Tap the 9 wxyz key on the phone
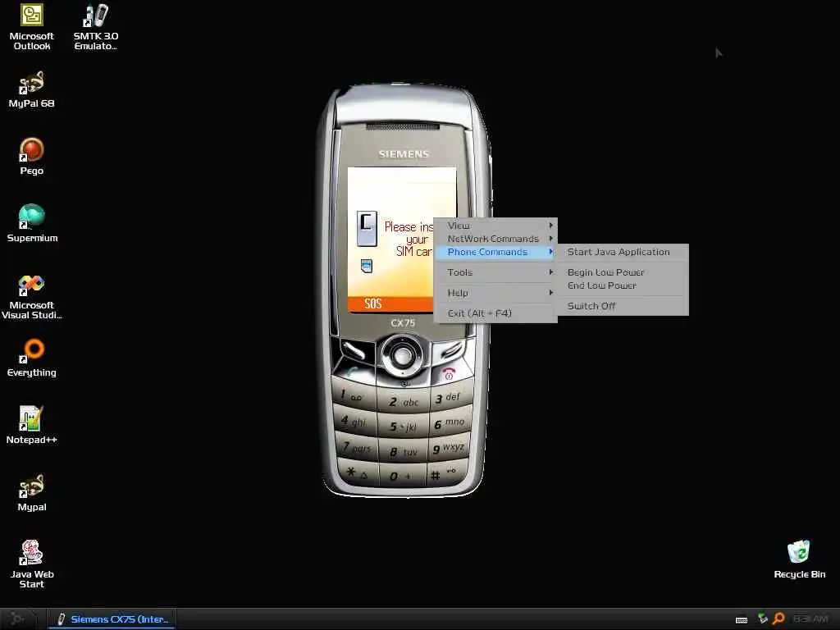 pyautogui.click(x=449, y=447)
